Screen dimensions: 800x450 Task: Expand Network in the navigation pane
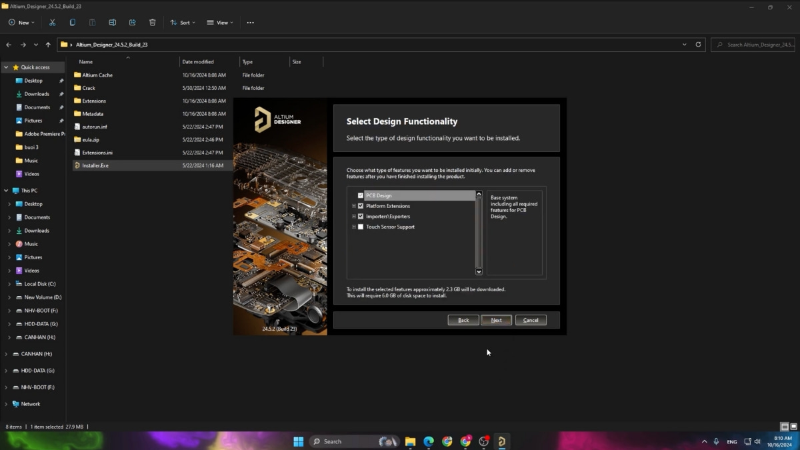click(6, 404)
